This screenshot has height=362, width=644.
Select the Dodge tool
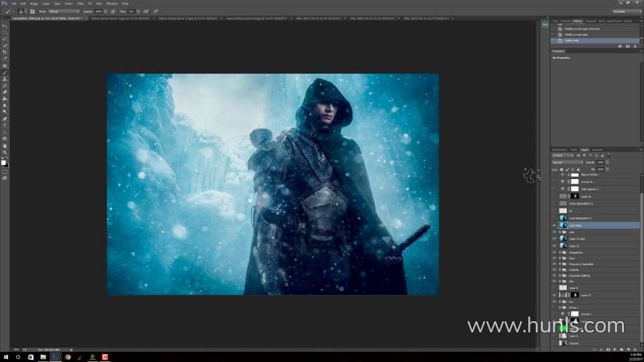5,112
